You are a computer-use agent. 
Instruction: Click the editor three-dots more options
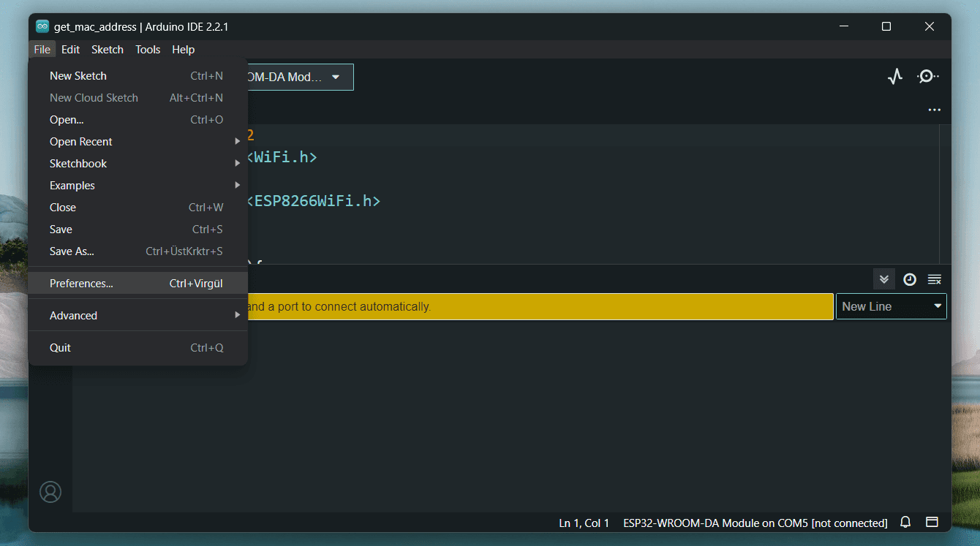coord(934,110)
